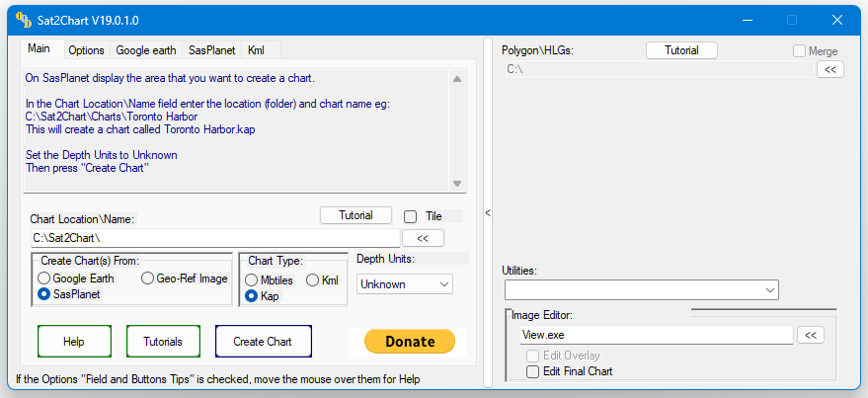Click the Sat2Chart app icon in title bar
The image size is (868, 398).
point(21,19)
